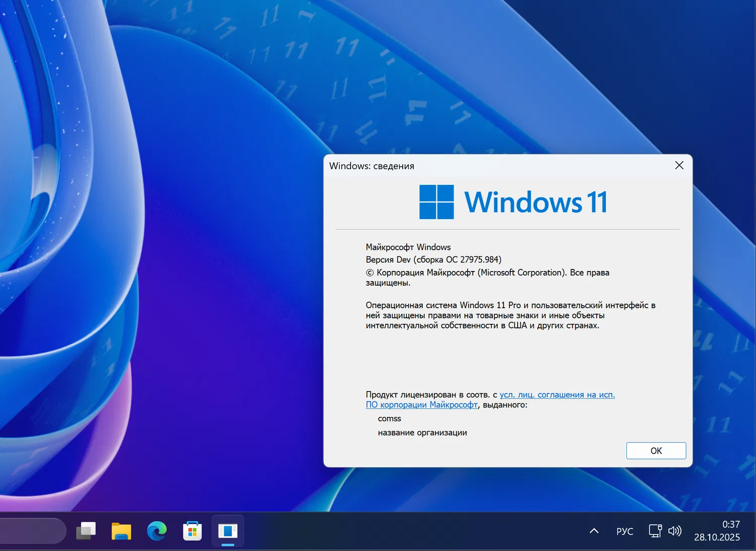Open File Explorer from the taskbar

pyautogui.click(x=121, y=531)
